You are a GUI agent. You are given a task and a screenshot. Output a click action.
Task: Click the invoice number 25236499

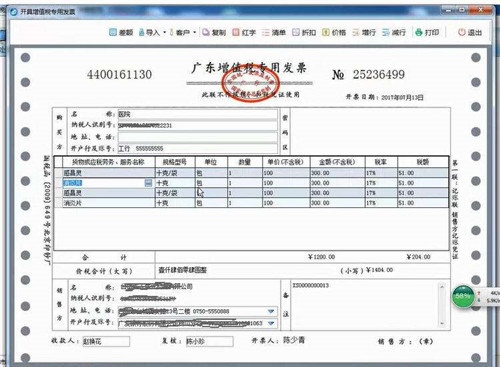click(x=379, y=74)
